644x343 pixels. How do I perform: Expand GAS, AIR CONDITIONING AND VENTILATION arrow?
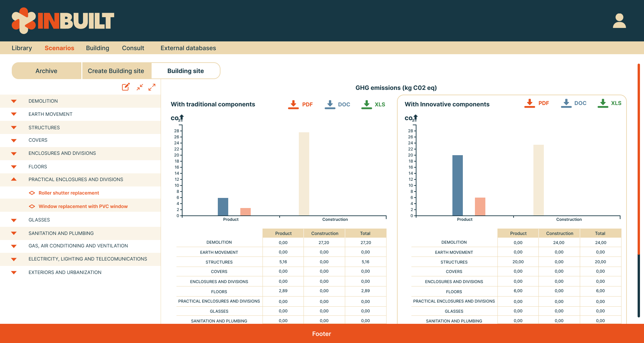[14, 246]
